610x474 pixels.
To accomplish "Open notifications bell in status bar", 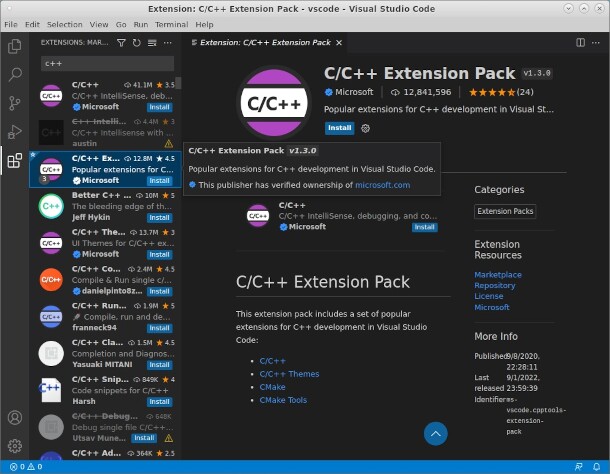I will click(596, 467).
